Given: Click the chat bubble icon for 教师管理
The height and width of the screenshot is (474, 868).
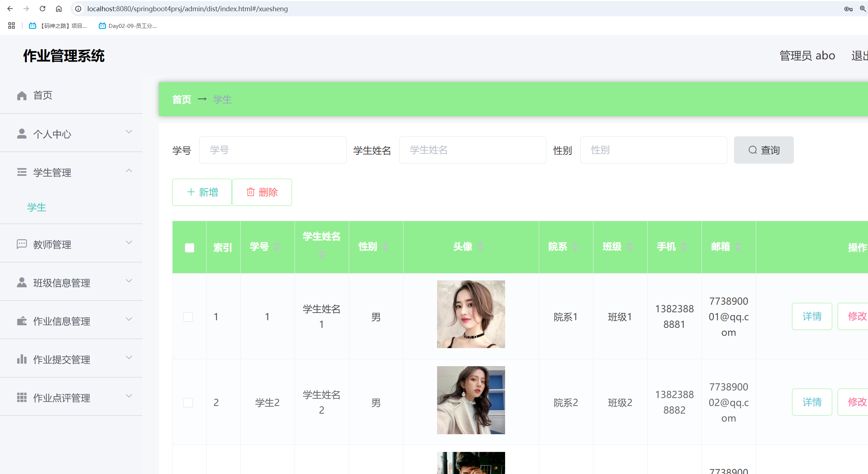Looking at the screenshot, I should tap(22, 244).
